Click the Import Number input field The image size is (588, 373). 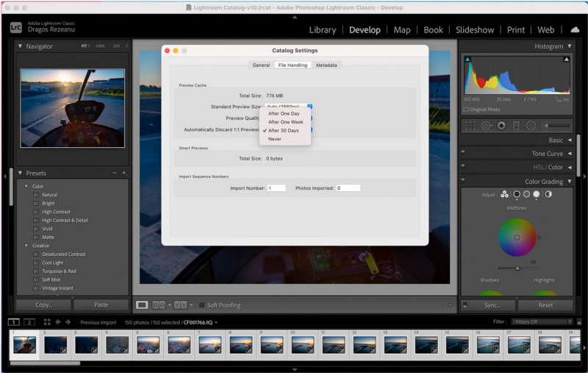276,188
